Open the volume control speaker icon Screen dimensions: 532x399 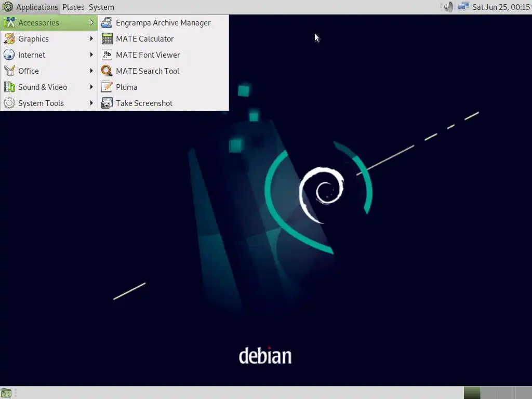[x=448, y=7]
